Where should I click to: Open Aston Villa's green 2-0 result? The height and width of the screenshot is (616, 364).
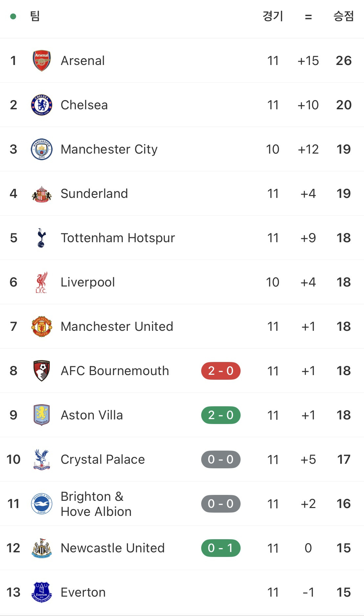tap(221, 415)
